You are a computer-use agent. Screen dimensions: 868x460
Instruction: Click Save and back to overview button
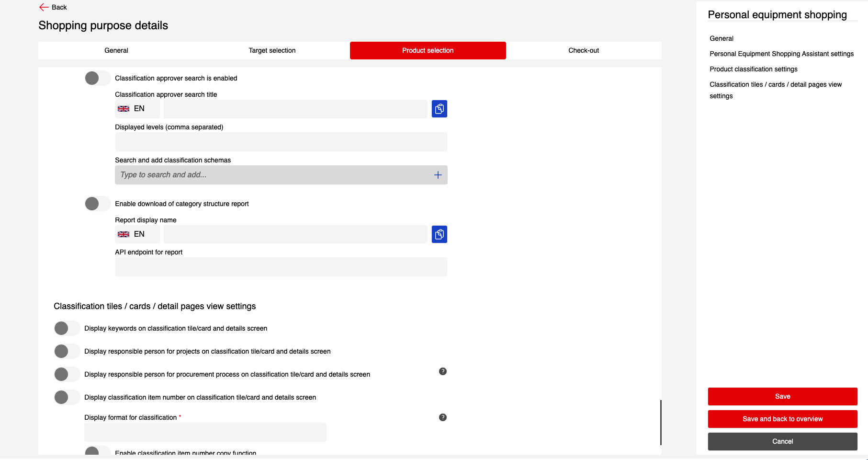click(x=782, y=419)
